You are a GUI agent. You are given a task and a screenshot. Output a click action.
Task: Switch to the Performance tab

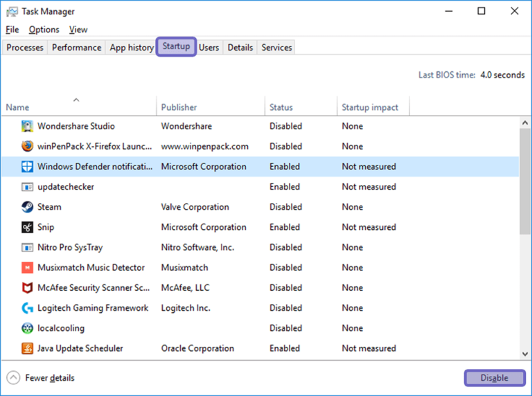click(x=76, y=48)
